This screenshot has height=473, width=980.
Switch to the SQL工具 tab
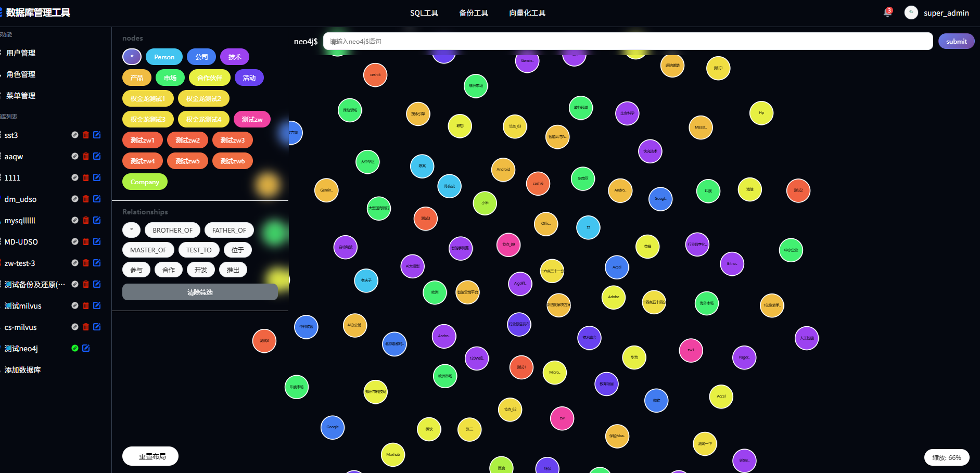pos(424,13)
